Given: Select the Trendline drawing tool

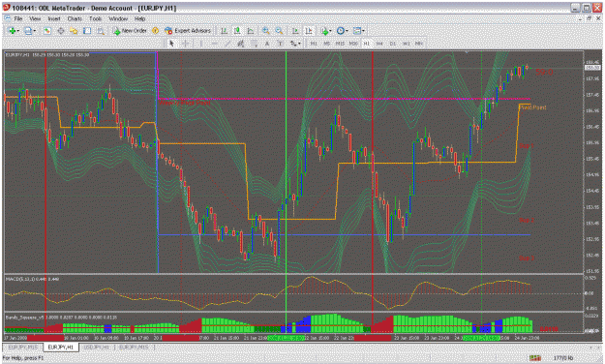Looking at the screenshot, I should coord(227,44).
